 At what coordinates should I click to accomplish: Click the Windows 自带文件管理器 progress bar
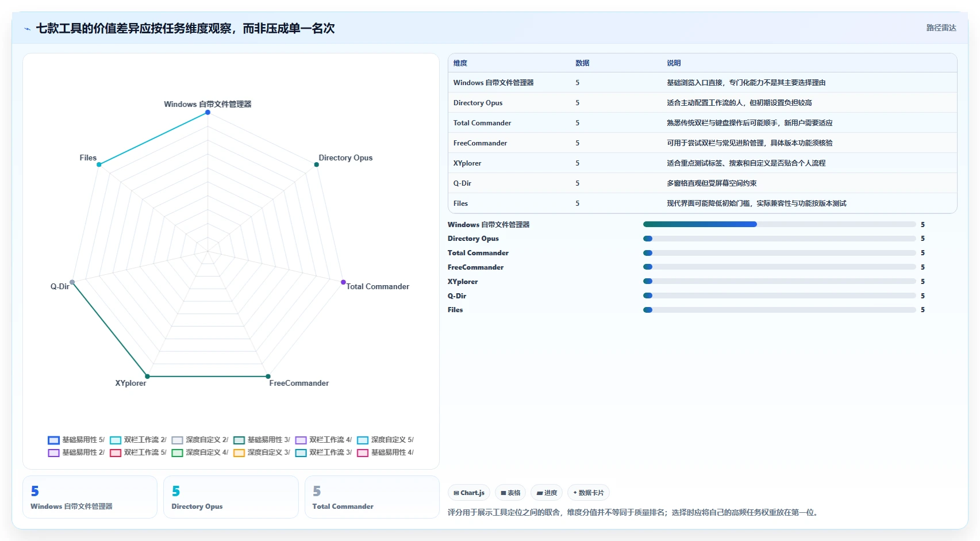coord(779,224)
